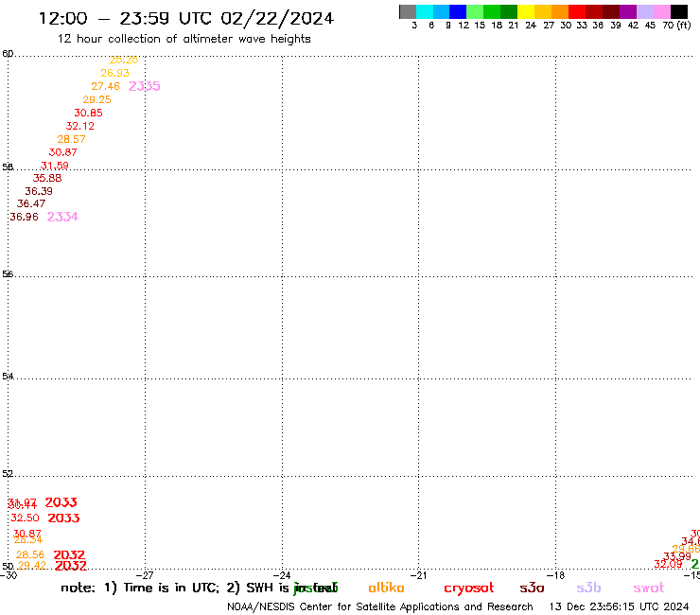This screenshot has width=700, height=615.
Task: Click the longitude axis label -18
Action: [x=556, y=575]
